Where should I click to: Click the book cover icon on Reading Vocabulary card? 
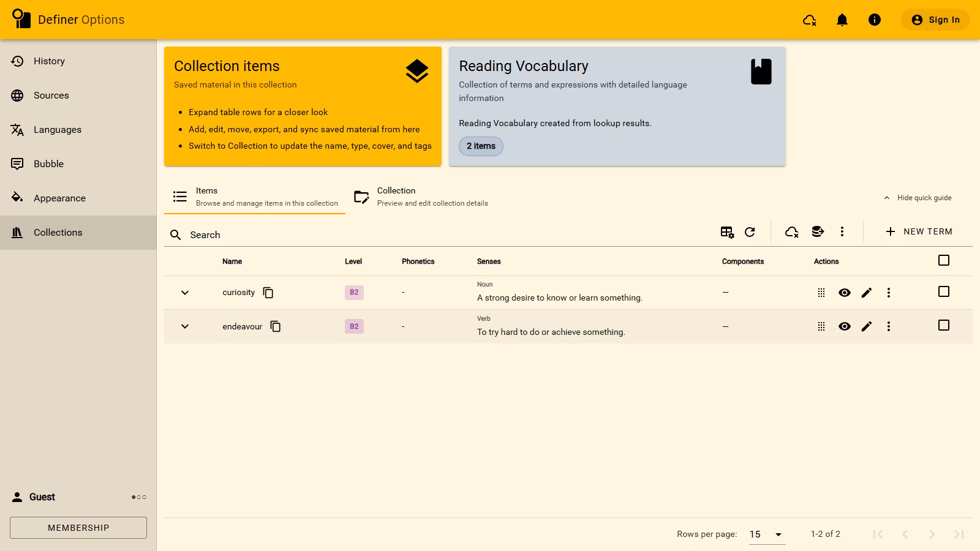coord(761,72)
